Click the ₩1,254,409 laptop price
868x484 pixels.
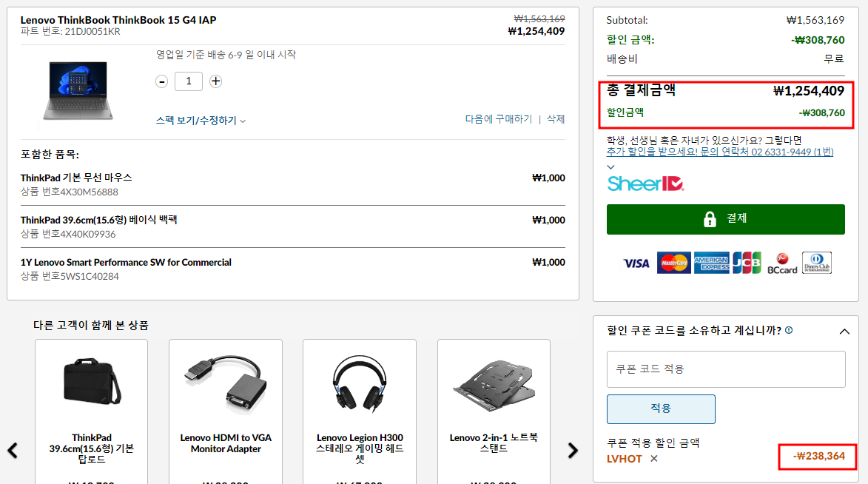536,32
